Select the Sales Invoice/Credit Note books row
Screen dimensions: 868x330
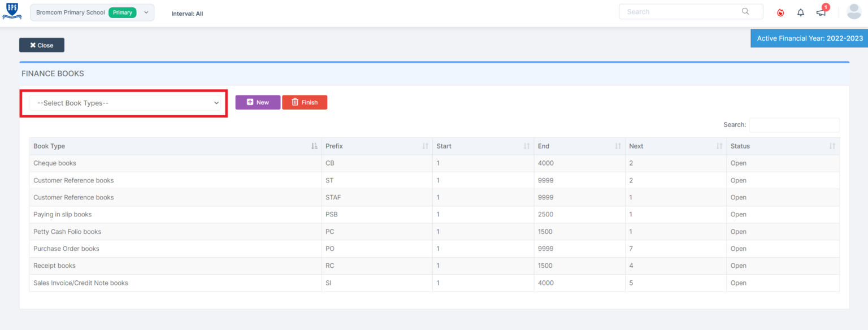coord(81,283)
